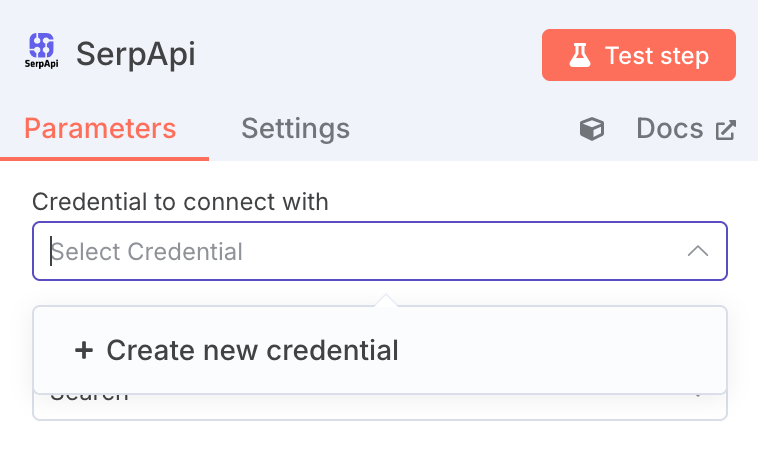Image resolution: width=758 pixels, height=450 pixels.
Task: Click the Select Credential placeholder text
Action: point(146,251)
